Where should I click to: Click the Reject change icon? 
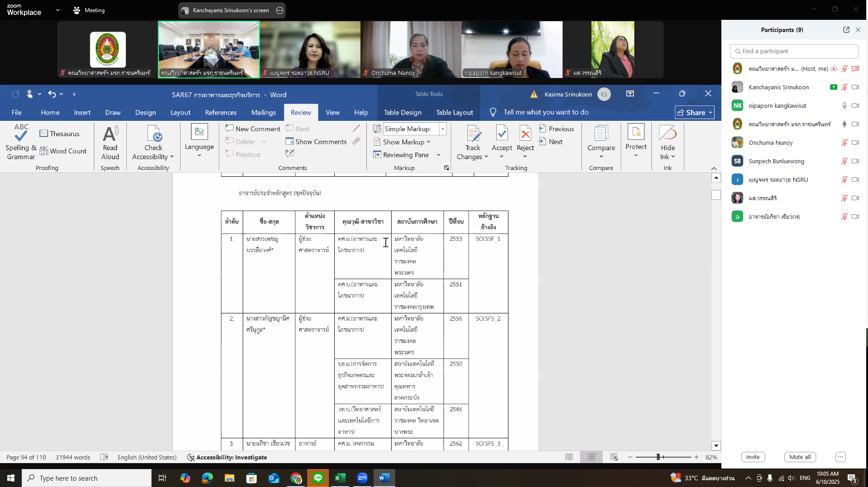click(525, 134)
